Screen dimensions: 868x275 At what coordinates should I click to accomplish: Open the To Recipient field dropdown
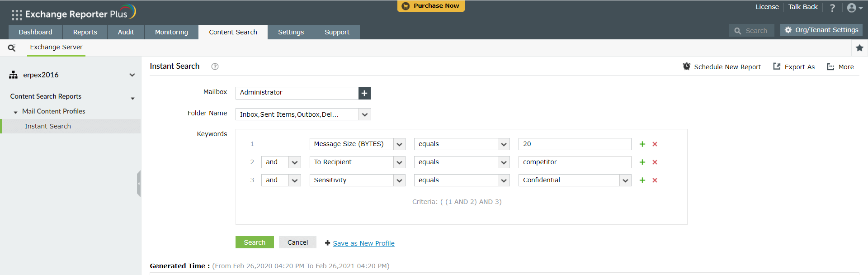tap(399, 162)
